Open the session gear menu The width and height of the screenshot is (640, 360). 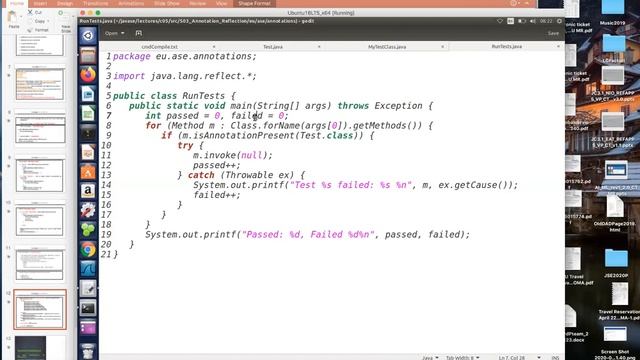(x=559, y=21)
